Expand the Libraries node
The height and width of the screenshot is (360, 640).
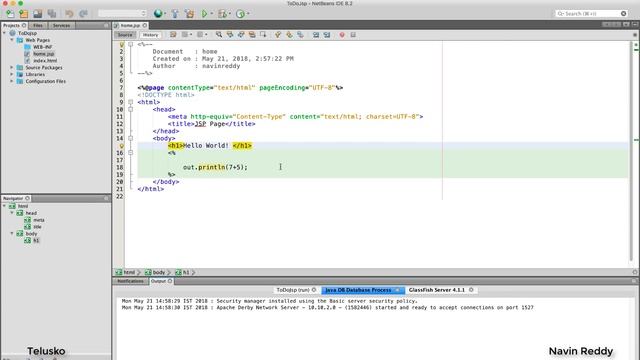pos(12,74)
